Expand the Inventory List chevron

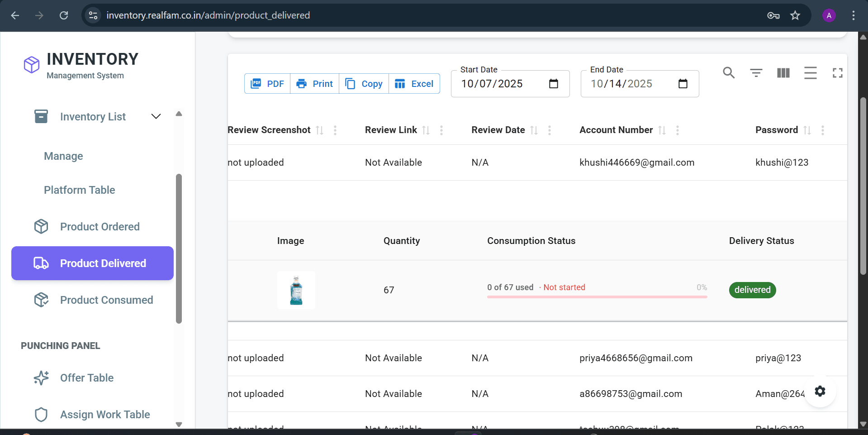pos(156,116)
